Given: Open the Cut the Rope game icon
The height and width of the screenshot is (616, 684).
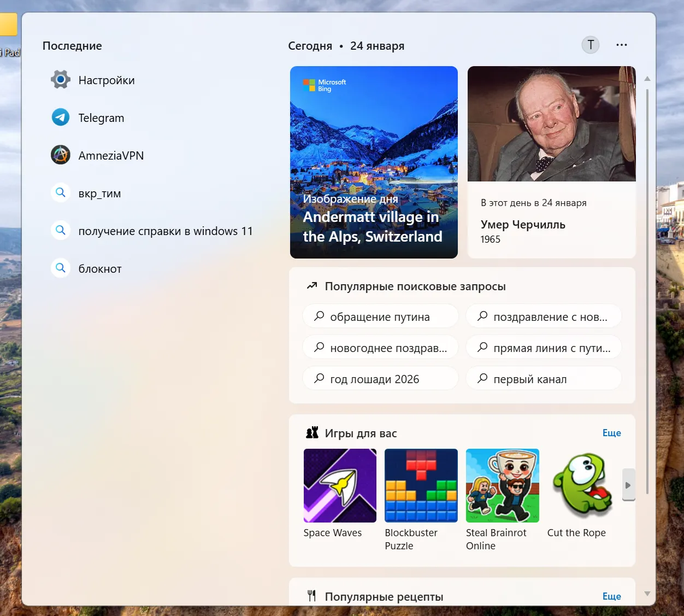Looking at the screenshot, I should (x=583, y=485).
